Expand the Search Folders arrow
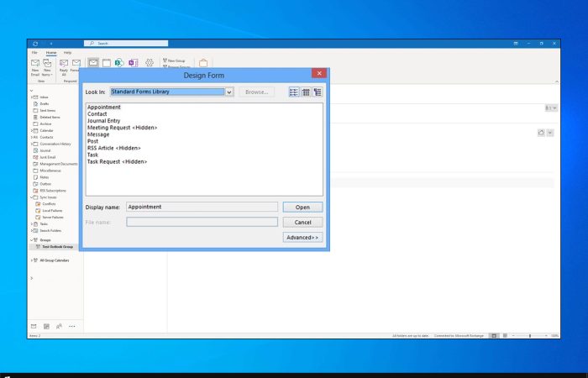This screenshot has height=378, width=588. click(32, 231)
